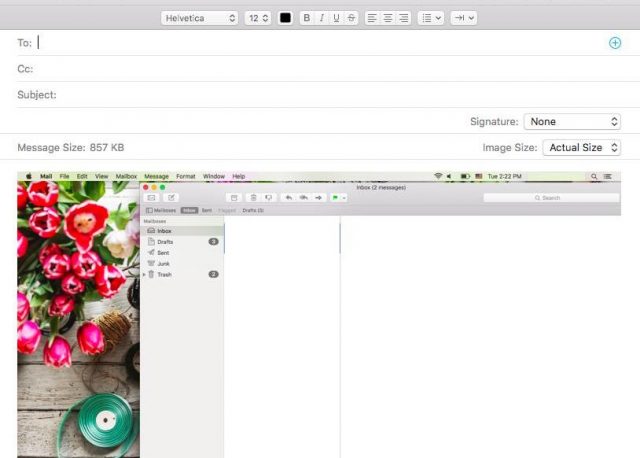This screenshot has width=640, height=458.
Task: Click the Search field in embedded screenshot
Action: click(x=551, y=198)
